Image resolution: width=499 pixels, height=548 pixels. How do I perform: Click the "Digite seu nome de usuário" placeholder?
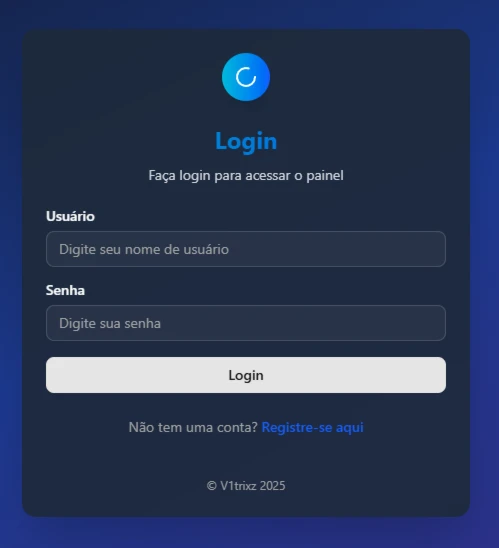[x=144, y=250]
